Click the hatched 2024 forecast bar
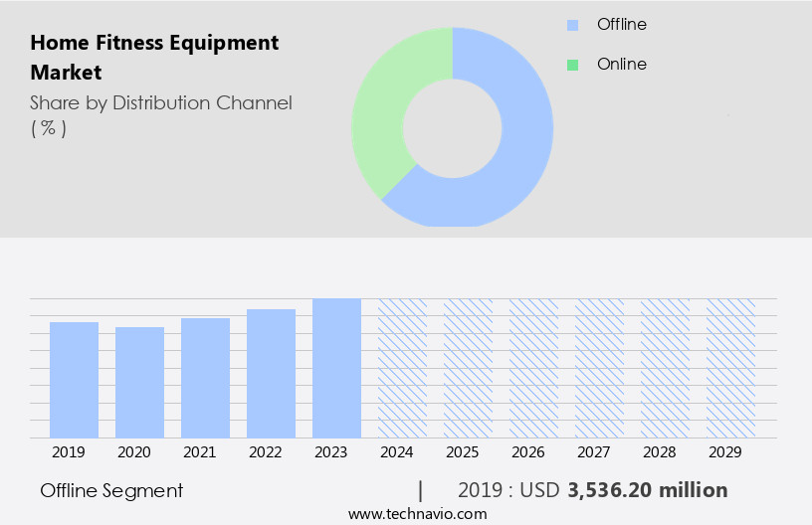The image size is (812, 525). tap(402, 368)
